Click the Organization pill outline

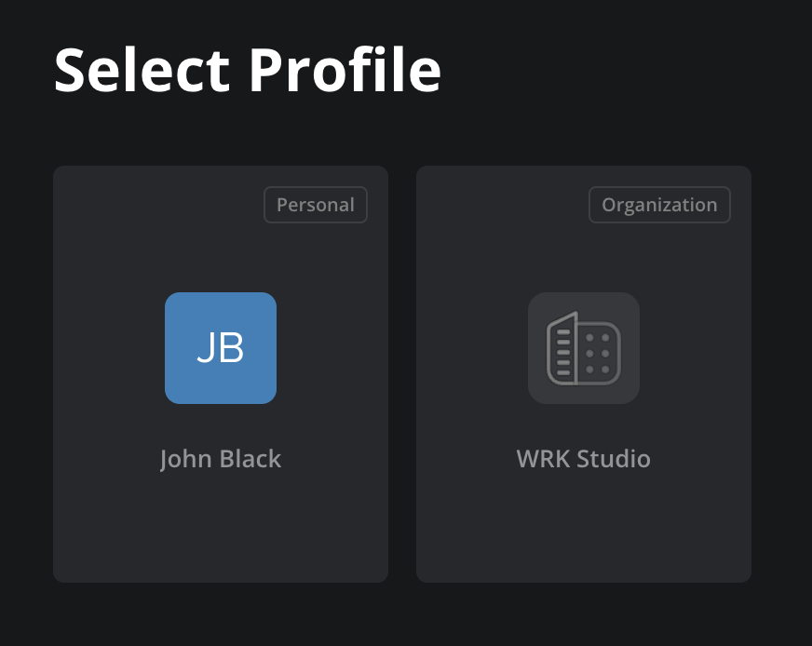pos(659,205)
